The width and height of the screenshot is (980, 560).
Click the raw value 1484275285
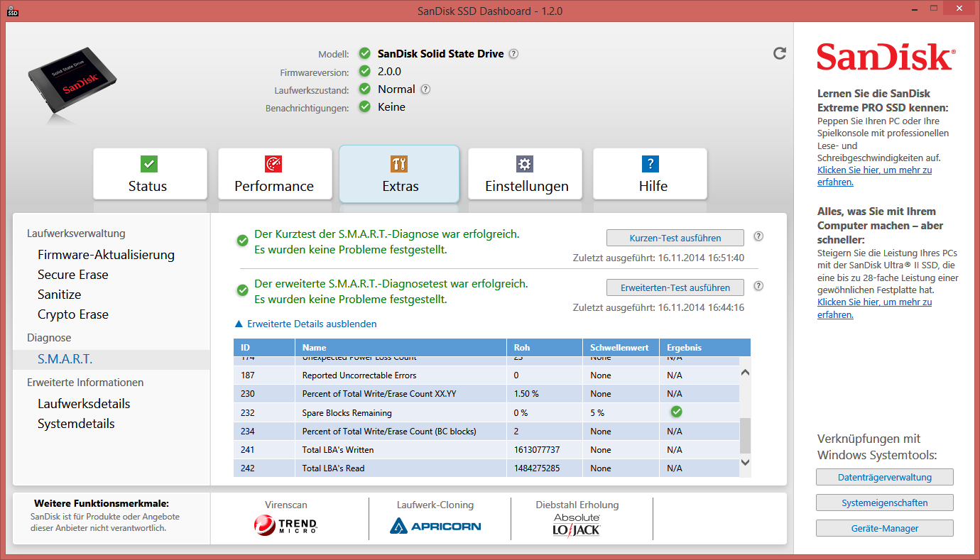pyautogui.click(x=537, y=468)
